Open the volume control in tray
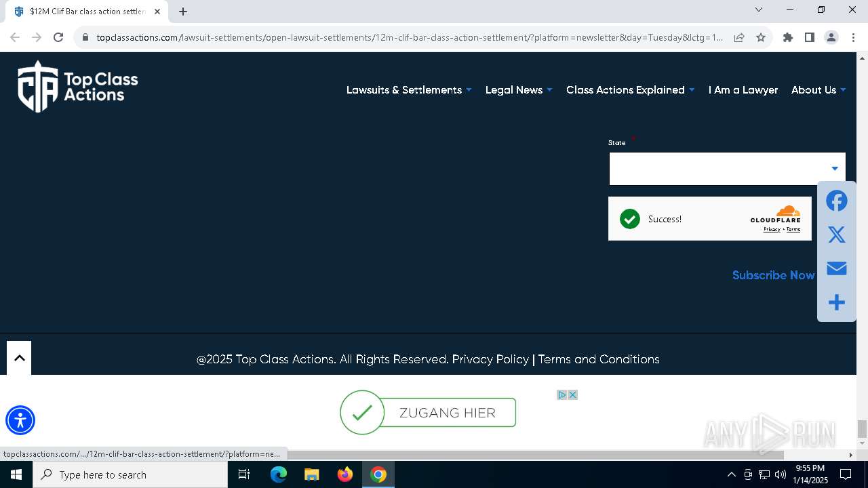Viewport: 868px width, 488px height. [x=781, y=474]
